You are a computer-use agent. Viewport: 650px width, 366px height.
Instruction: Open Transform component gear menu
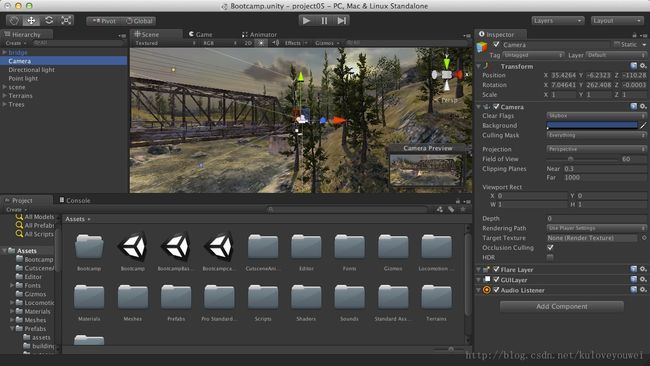coord(643,66)
